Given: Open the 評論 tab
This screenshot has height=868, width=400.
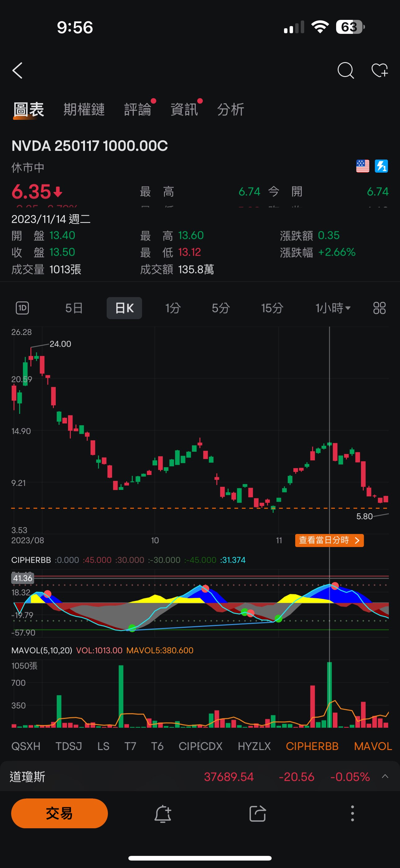Looking at the screenshot, I should (x=138, y=110).
